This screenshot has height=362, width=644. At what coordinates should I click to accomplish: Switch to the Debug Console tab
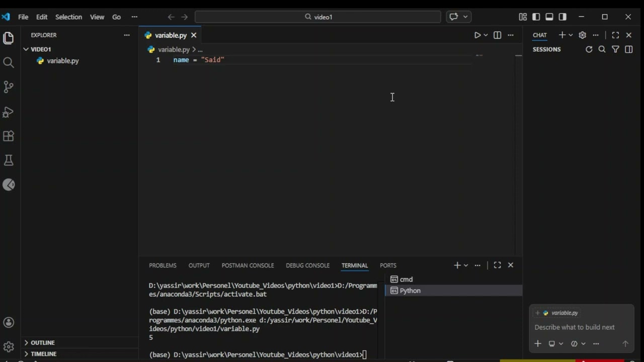(x=307, y=265)
